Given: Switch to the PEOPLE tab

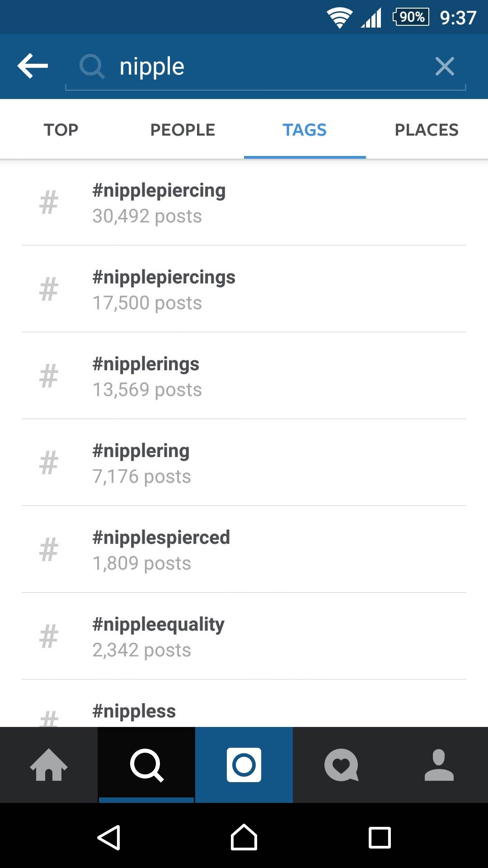Looking at the screenshot, I should tap(183, 130).
